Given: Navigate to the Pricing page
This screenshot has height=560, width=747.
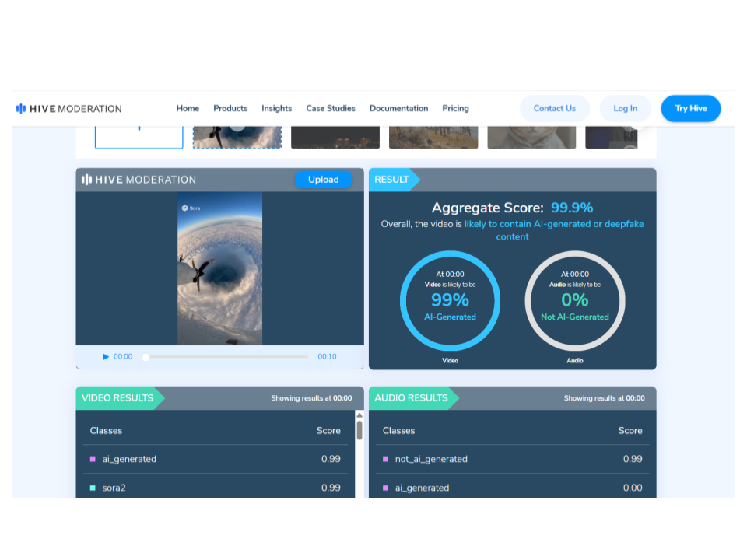Looking at the screenshot, I should coord(455,109).
